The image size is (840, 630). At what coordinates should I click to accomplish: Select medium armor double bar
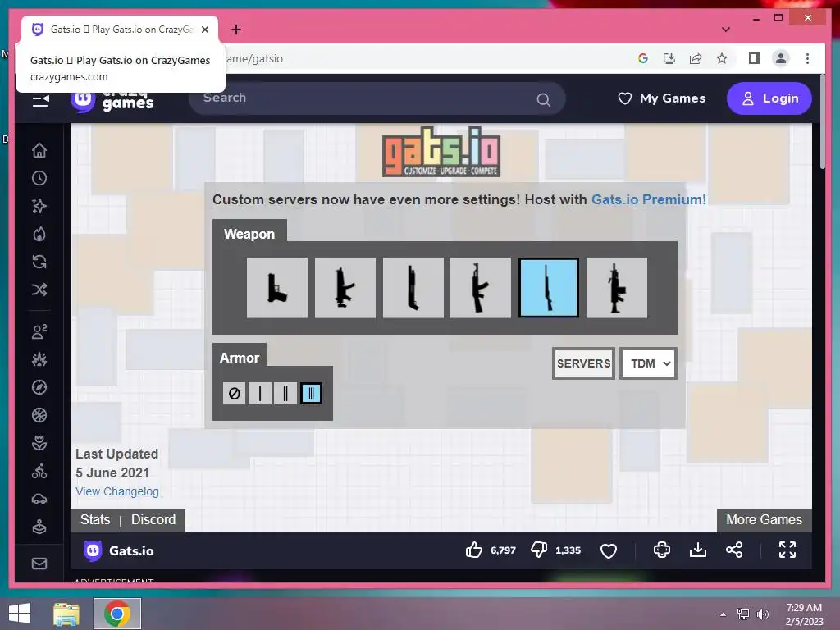tap(285, 393)
